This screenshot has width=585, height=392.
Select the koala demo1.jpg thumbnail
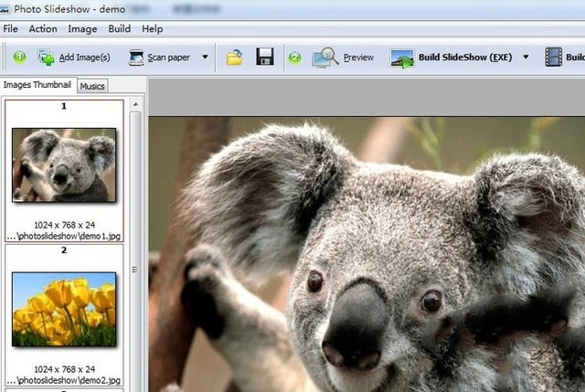click(x=64, y=164)
